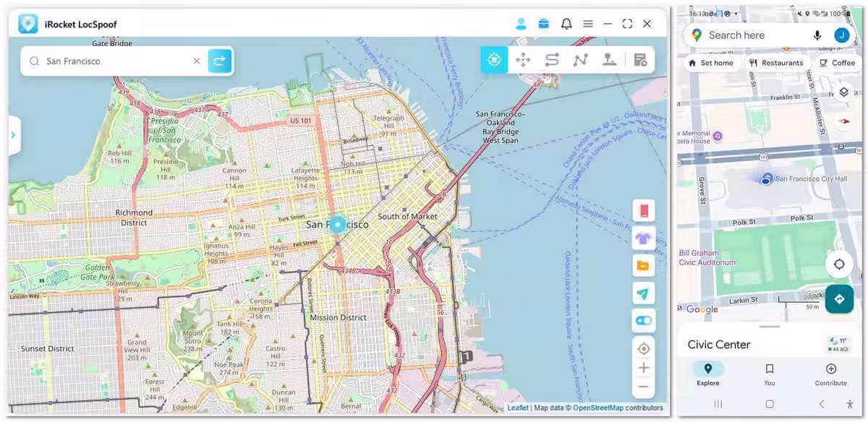Open the hamburger menu in LocSpoof title bar
The height and width of the screenshot is (422, 868).
click(x=588, y=24)
